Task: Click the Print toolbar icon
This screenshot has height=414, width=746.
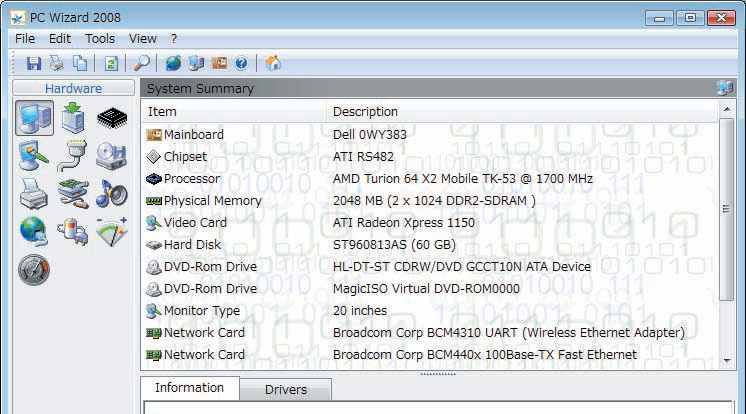Action: (x=57, y=63)
